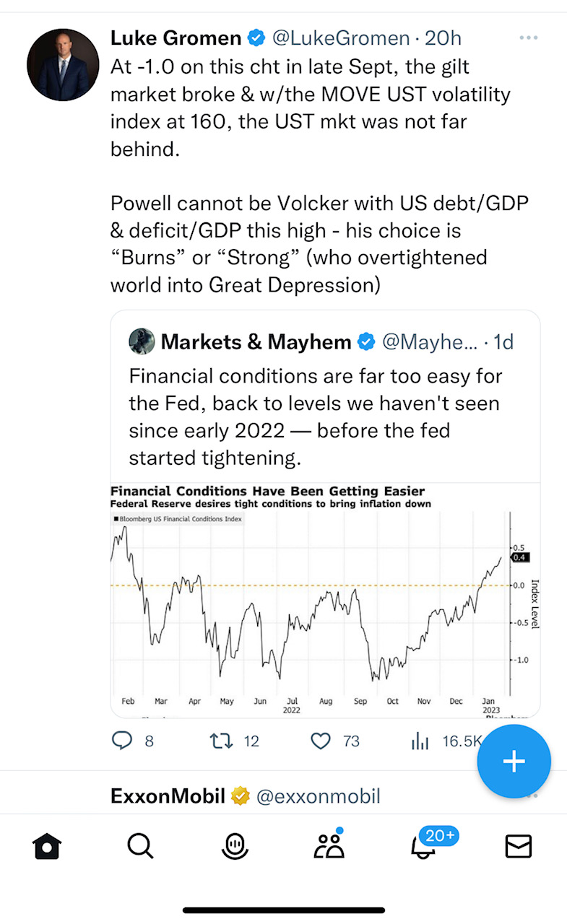Viewport: 567px width, 924px height.
Task: Tap the Markets & Mayhem display name
Action: [257, 341]
